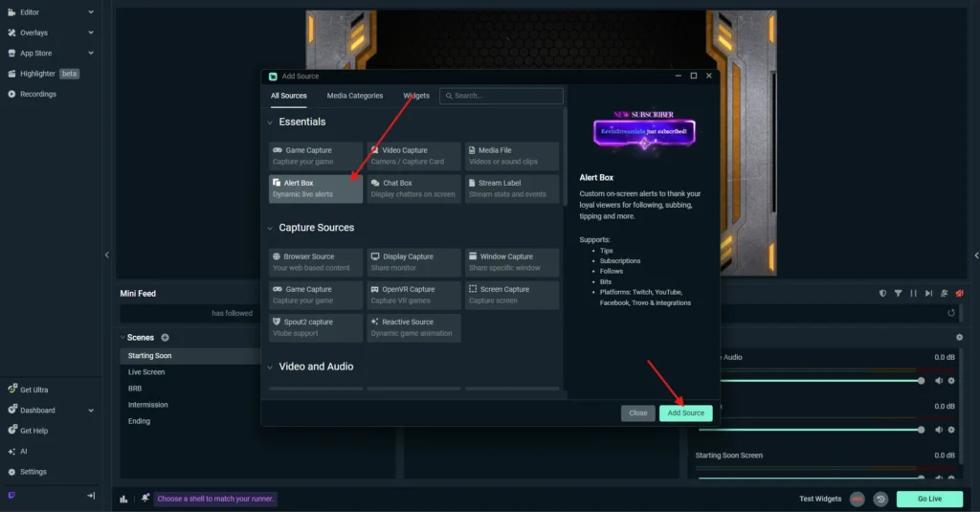Confirm with the Add Source button
This screenshot has height=512, width=980.
coord(685,412)
